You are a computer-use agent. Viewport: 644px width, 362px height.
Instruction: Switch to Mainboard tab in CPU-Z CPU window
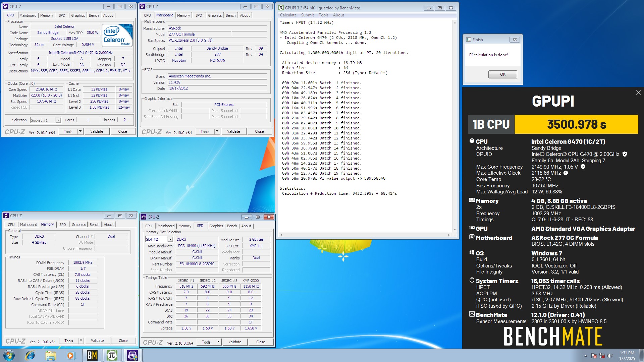click(28, 15)
